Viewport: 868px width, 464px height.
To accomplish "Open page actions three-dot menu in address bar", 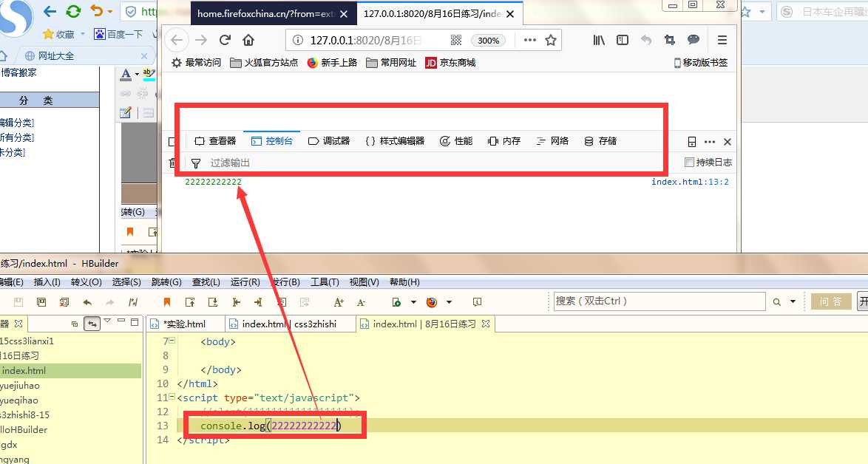I will (530, 40).
